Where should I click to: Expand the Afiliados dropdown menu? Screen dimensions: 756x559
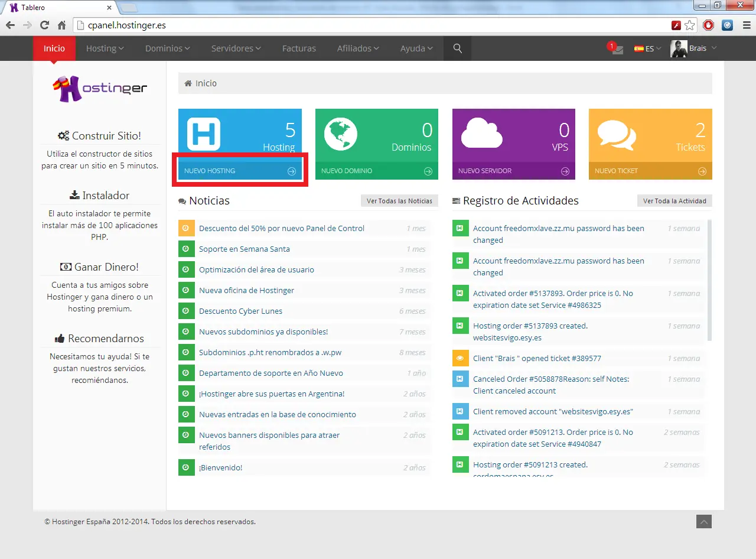click(x=358, y=48)
